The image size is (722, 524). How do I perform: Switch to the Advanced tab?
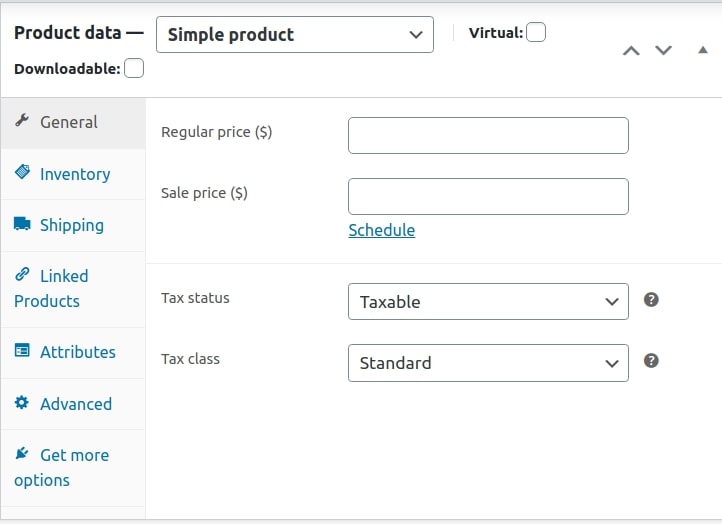point(73,404)
